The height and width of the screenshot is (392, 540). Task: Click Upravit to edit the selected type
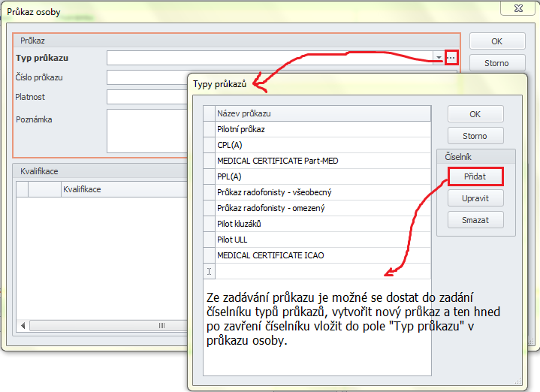pos(475,198)
